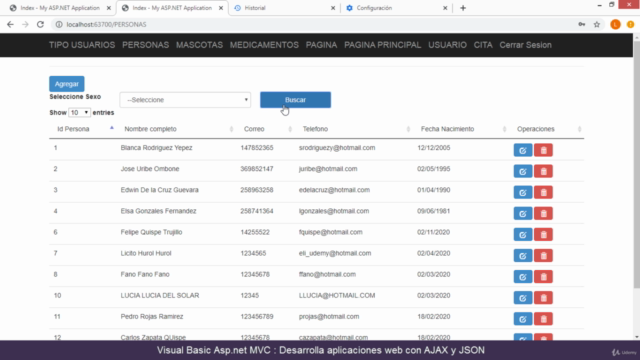This screenshot has width=640, height=360.
Task: Edit the LUCIA LUCIA DEL SOLAR row
Action: [522, 298]
